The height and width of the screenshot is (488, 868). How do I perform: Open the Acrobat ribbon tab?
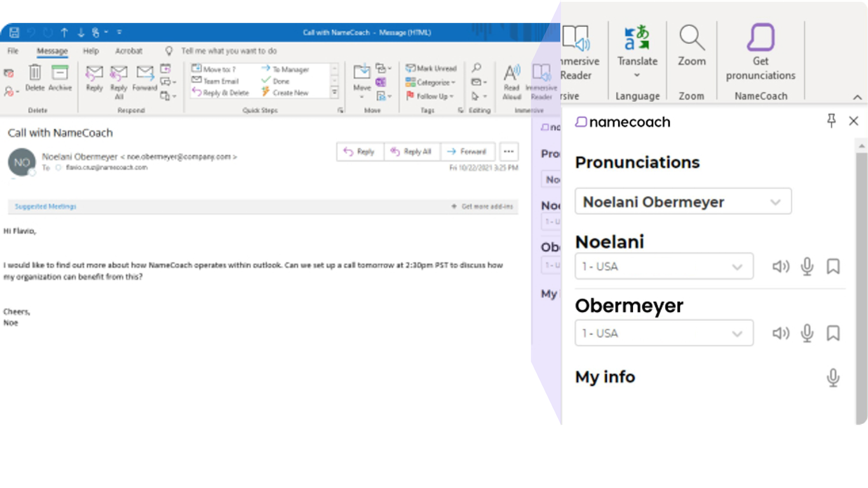tap(129, 51)
